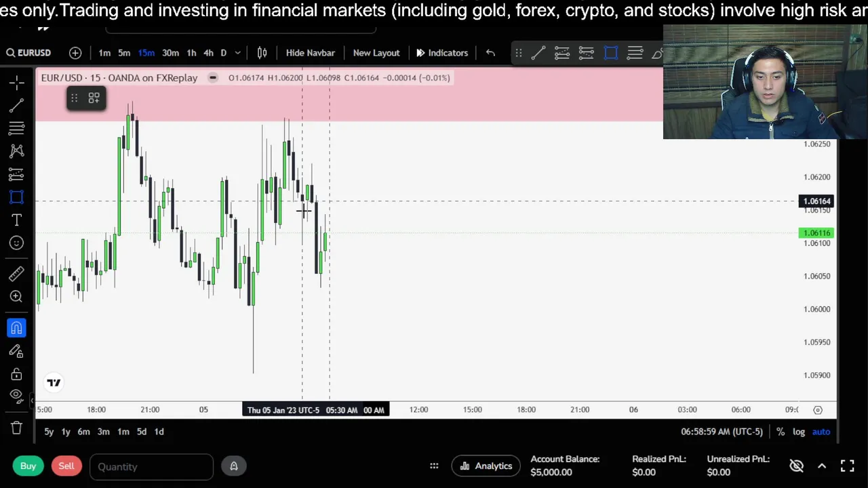Click the Hide Navbar button
The width and height of the screenshot is (868, 488).
[310, 53]
